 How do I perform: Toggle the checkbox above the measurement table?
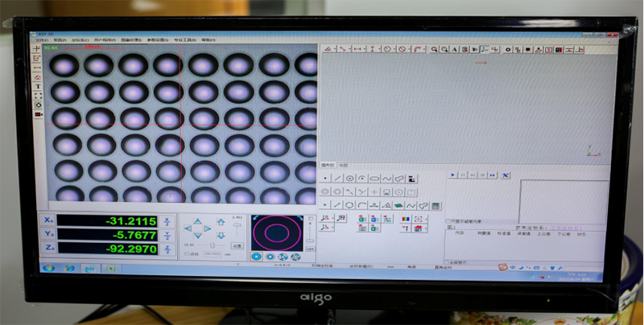pyautogui.click(x=449, y=220)
